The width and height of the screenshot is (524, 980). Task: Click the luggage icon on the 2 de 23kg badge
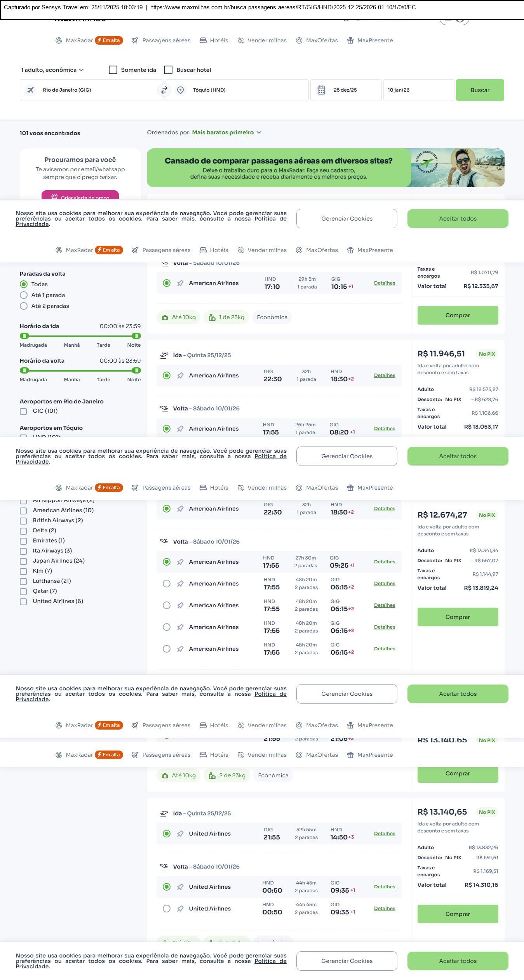[x=212, y=776]
